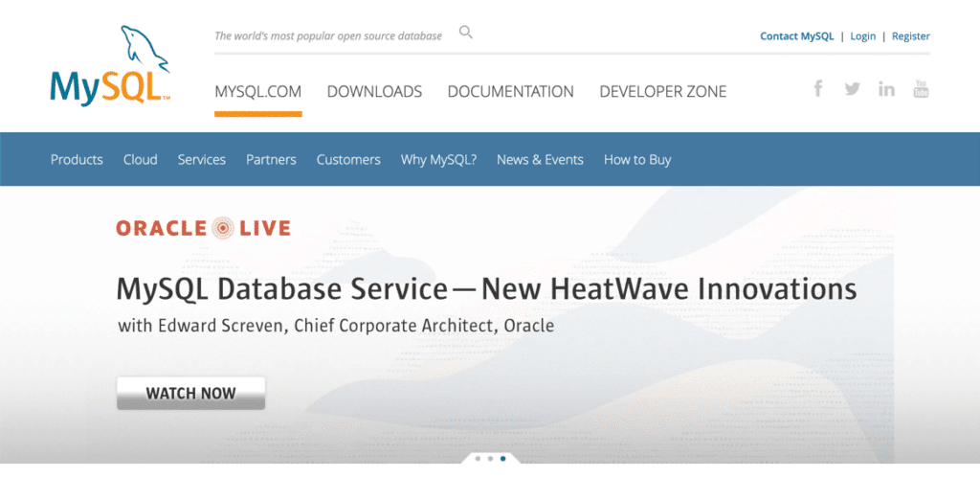The height and width of the screenshot is (478, 980).
Task: Open the DOCUMENTATION tab
Action: pyautogui.click(x=510, y=92)
